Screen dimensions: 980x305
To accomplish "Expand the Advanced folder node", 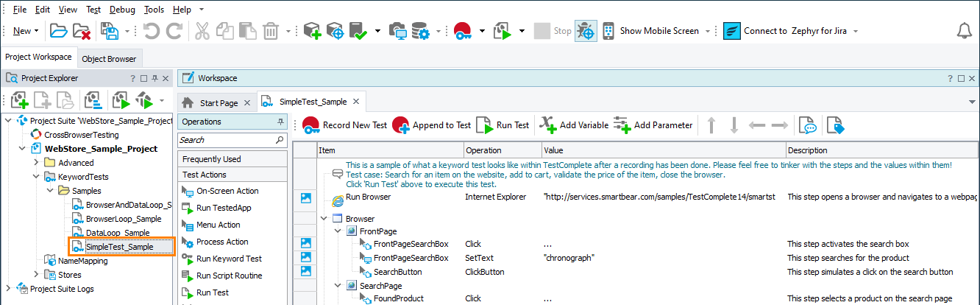I will click(35, 163).
